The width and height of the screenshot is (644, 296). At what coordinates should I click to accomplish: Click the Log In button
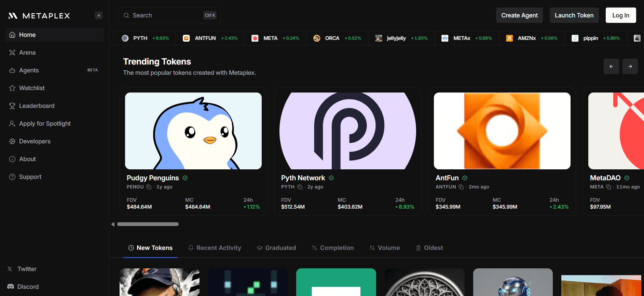(621, 15)
